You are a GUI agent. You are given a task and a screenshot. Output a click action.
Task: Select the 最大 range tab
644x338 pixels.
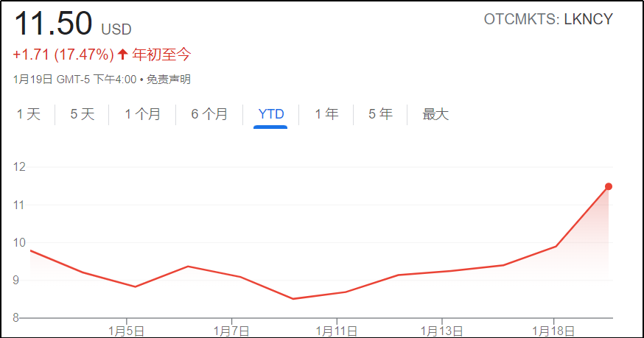click(435, 114)
